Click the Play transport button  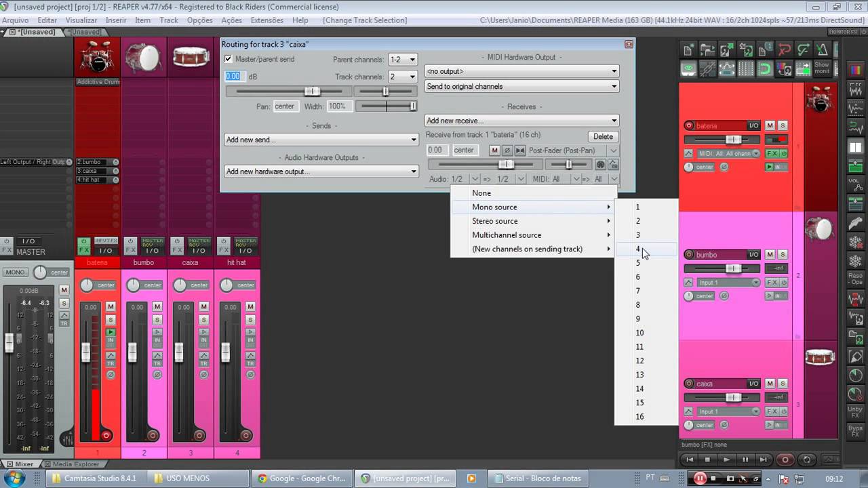click(x=726, y=460)
